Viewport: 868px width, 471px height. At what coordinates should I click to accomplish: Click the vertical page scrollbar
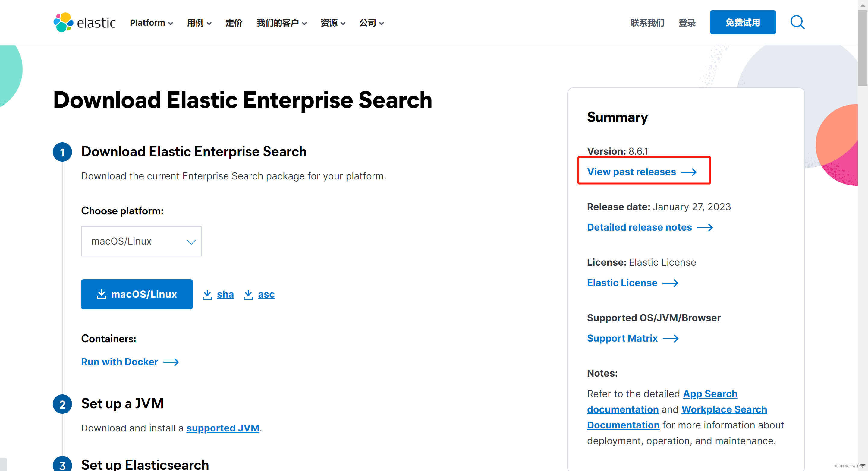[x=863, y=47]
